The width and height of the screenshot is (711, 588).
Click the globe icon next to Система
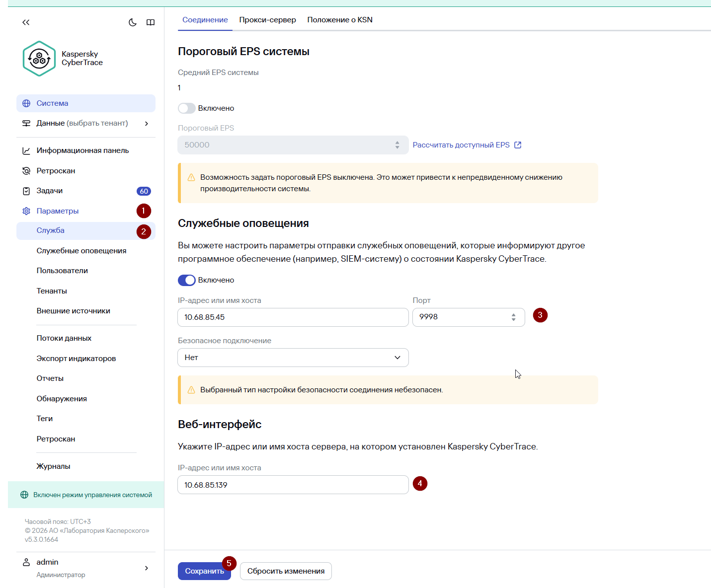pyautogui.click(x=26, y=103)
